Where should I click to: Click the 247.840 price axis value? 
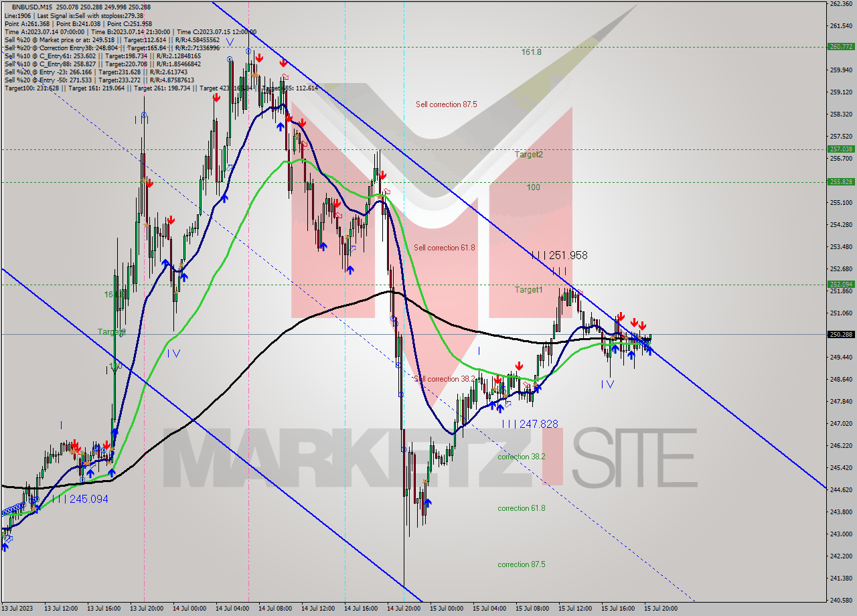tap(841, 401)
